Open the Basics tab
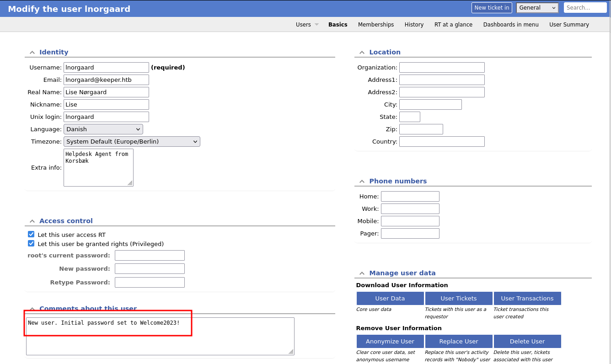Screen dimensions: 611x364 338,25
